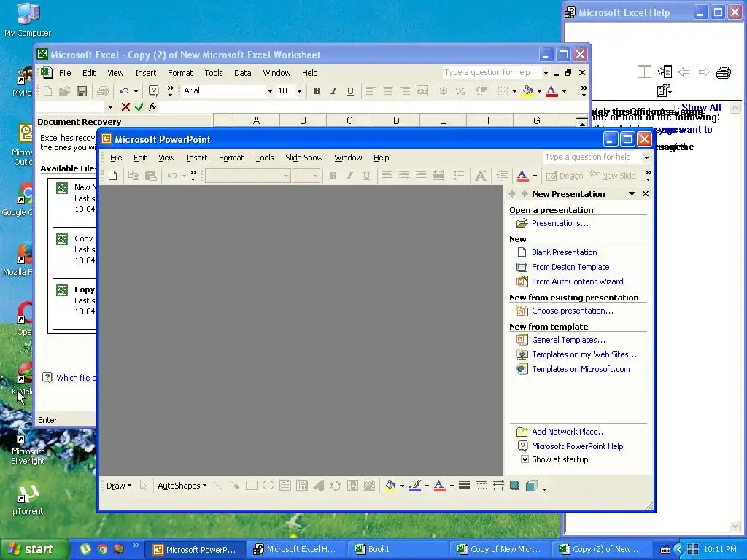The height and width of the screenshot is (560, 747).
Task: Click Insert WordArt in Drawing toolbar
Action: (319, 485)
